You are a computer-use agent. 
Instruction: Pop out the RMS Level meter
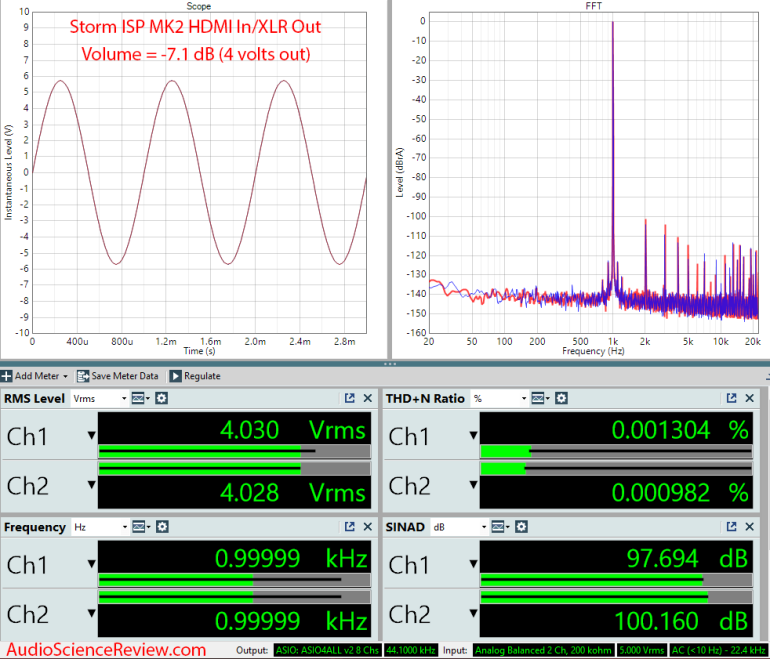350,398
